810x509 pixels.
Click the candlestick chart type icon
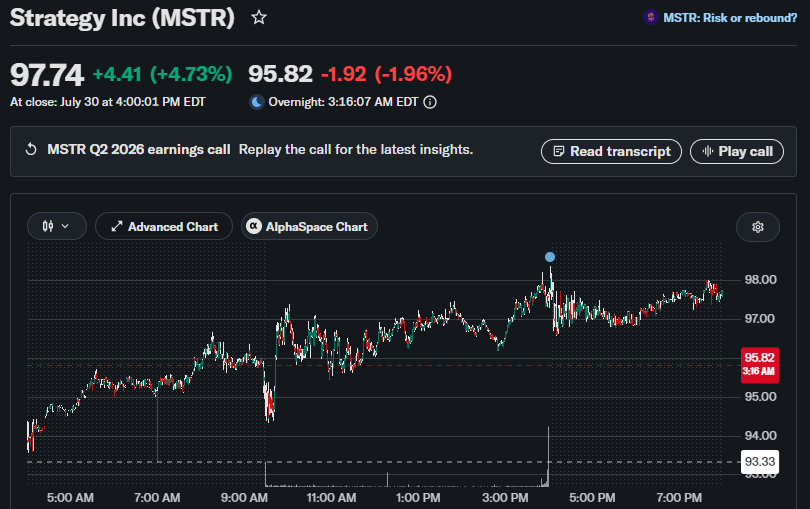[48, 226]
